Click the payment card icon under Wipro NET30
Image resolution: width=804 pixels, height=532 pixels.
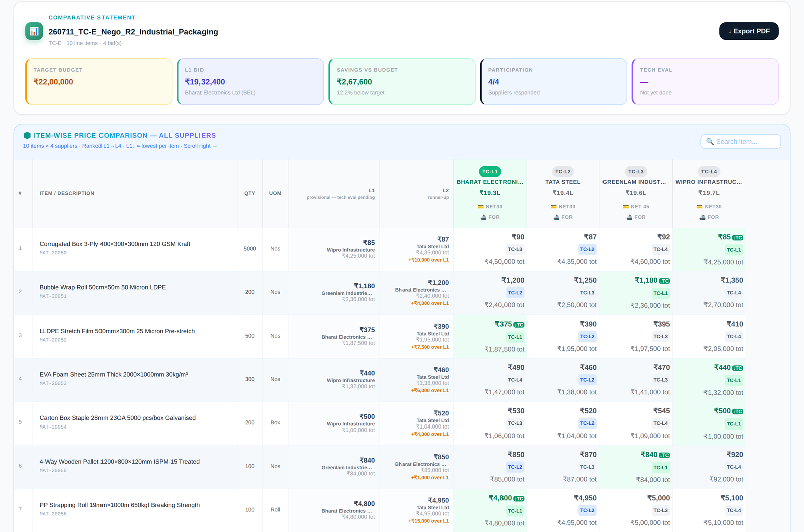click(x=699, y=207)
